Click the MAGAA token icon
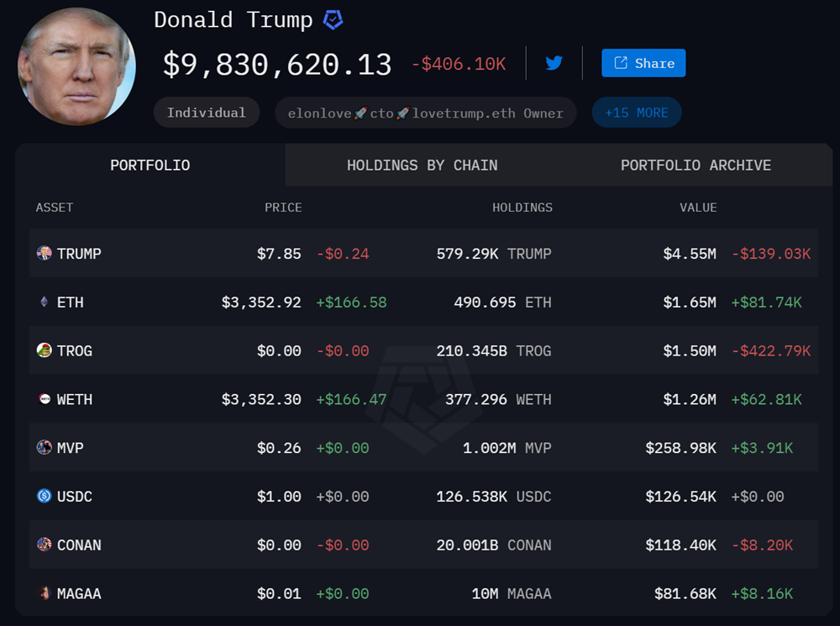This screenshot has width=840, height=626. point(45,592)
